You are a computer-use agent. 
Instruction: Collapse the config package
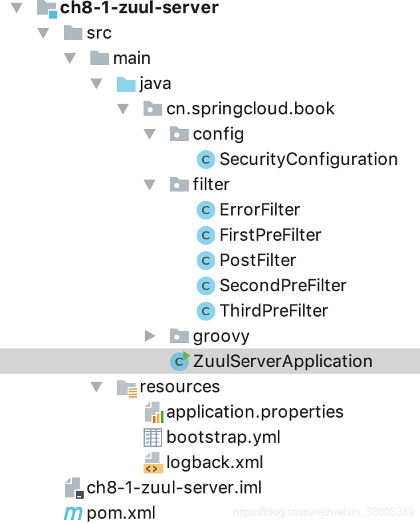coord(150,134)
